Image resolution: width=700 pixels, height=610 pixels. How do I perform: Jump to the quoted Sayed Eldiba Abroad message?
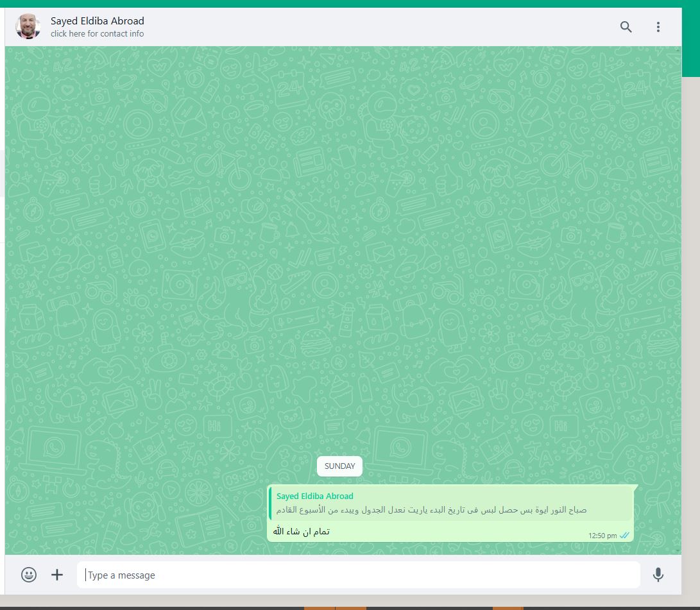tap(451, 504)
